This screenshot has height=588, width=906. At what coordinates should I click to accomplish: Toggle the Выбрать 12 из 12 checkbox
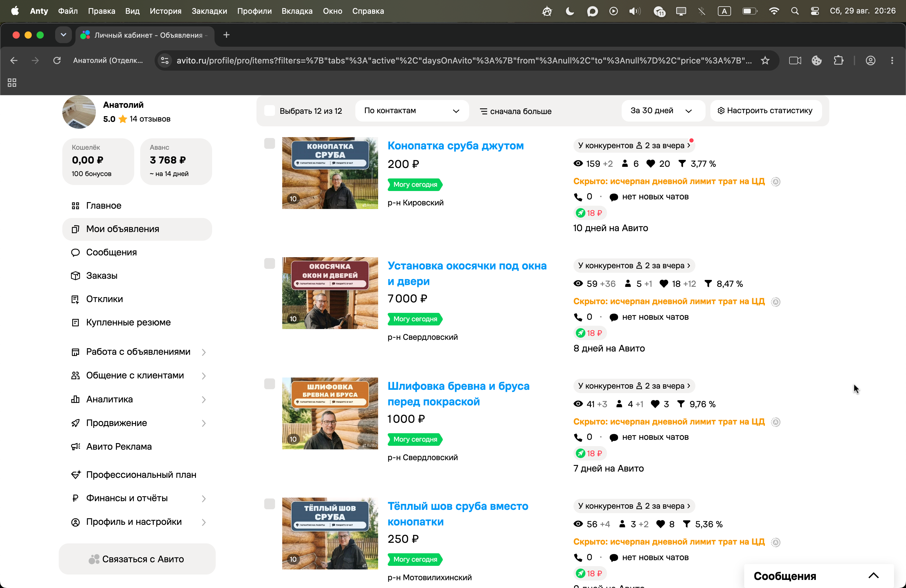coord(270,111)
